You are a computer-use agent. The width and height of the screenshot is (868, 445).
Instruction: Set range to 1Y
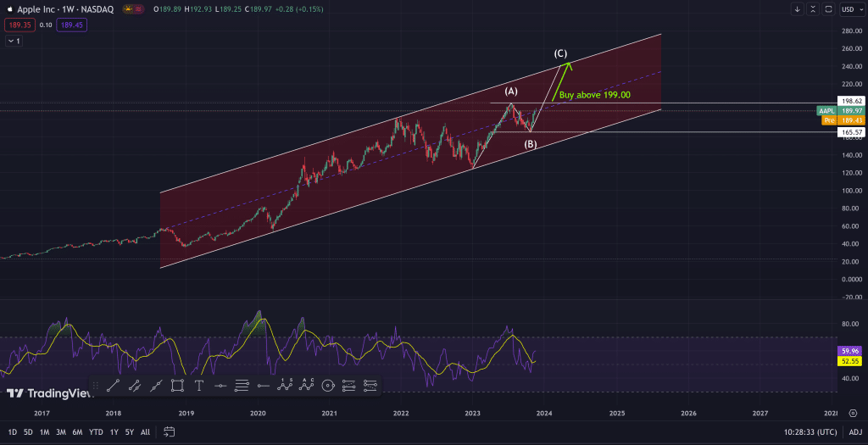[x=114, y=431]
